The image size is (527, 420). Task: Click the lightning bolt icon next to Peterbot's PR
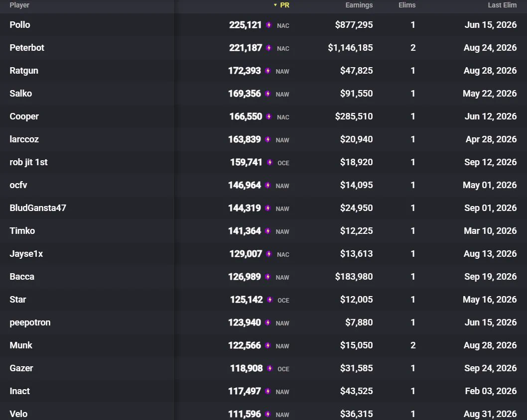(x=268, y=48)
